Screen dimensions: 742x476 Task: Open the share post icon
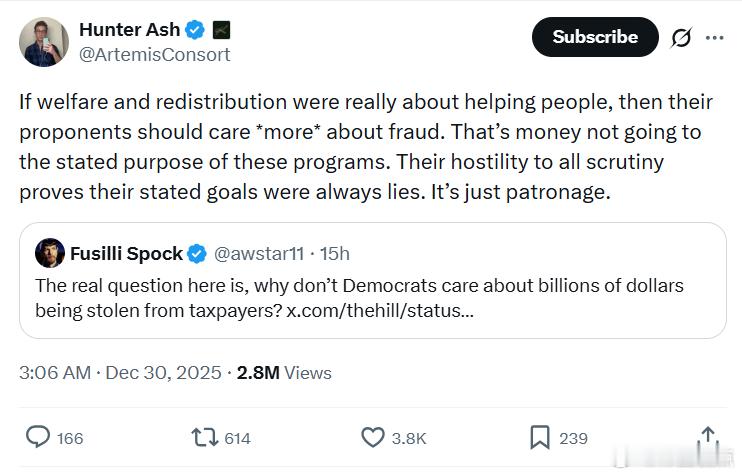point(708,437)
